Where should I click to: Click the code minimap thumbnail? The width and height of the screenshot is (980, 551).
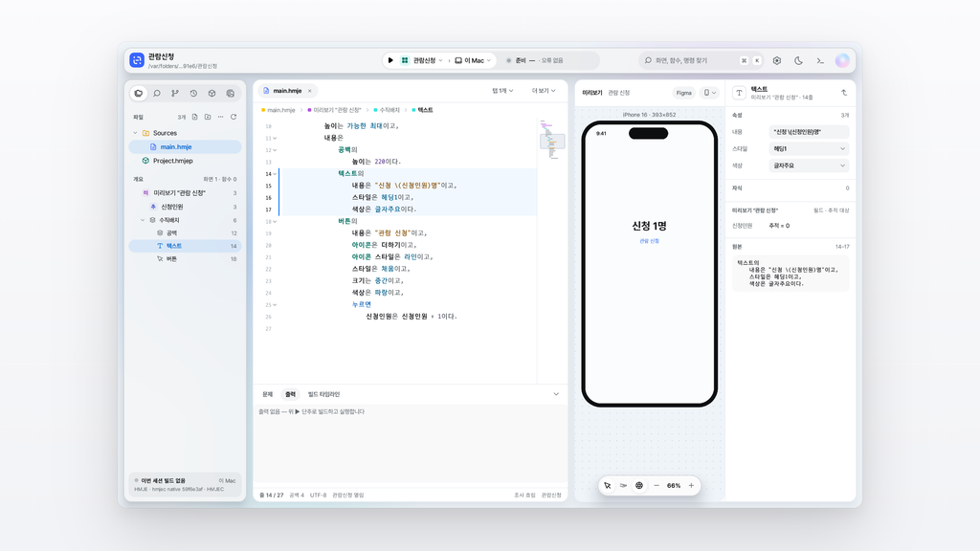pyautogui.click(x=552, y=142)
